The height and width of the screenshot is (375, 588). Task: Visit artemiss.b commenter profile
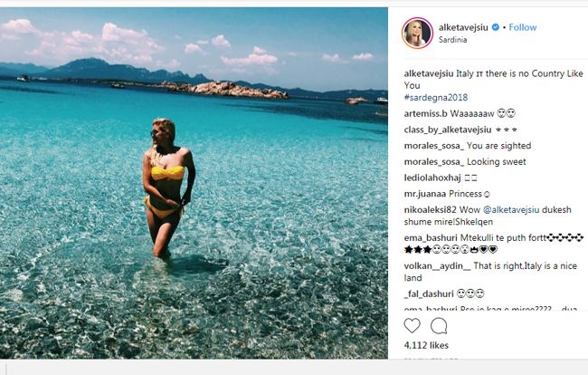(x=426, y=114)
